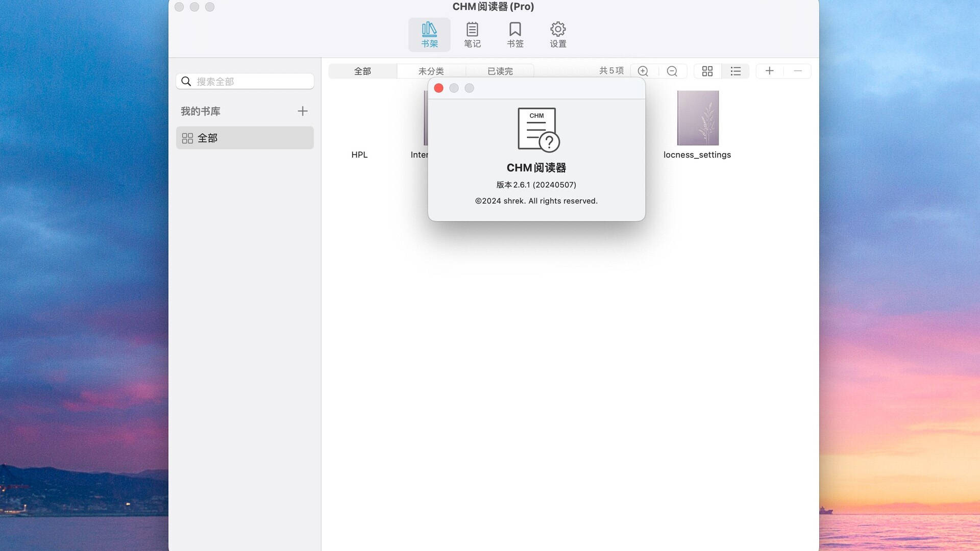Image resolution: width=980 pixels, height=551 pixels.
Task: Click the magnifier icon in the search box
Action: (186, 81)
